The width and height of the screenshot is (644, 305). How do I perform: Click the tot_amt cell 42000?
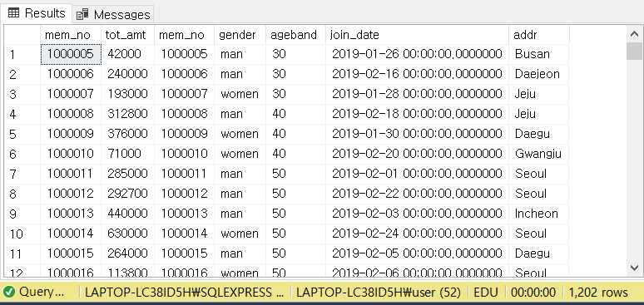(128, 54)
